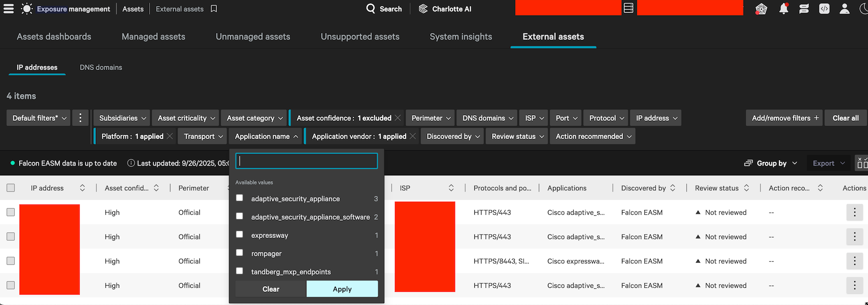868x305 pixels.
Task: Check the rompager option
Action: click(x=239, y=253)
